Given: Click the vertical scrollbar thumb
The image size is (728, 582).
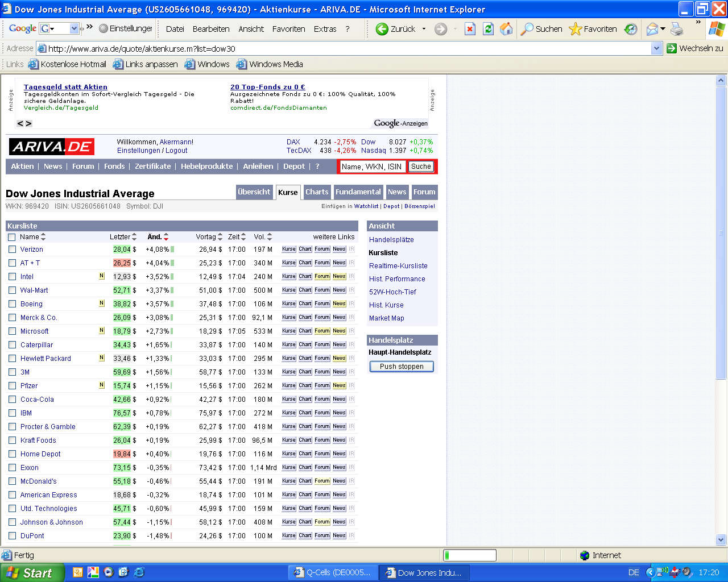Looking at the screenshot, I should tap(721, 233).
